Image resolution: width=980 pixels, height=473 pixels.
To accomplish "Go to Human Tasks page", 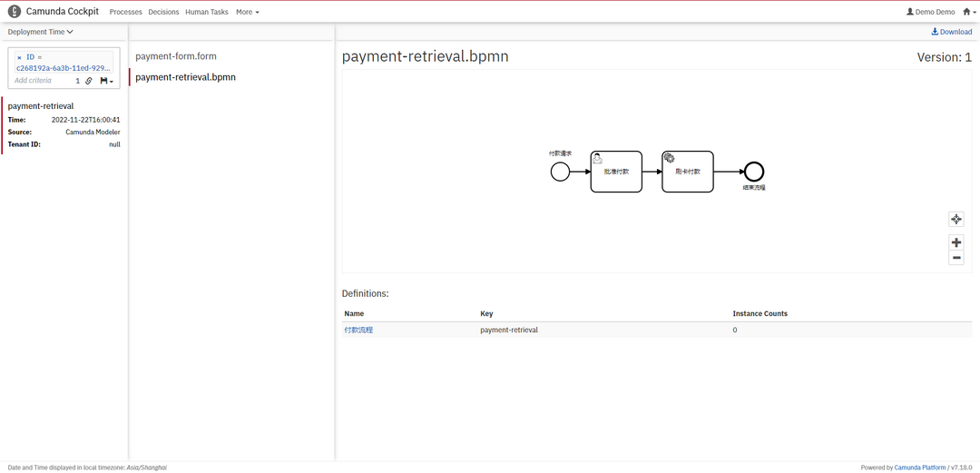I will tap(207, 12).
